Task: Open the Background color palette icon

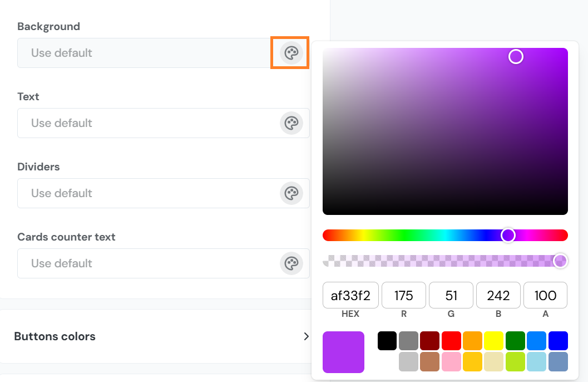Action: (x=291, y=53)
